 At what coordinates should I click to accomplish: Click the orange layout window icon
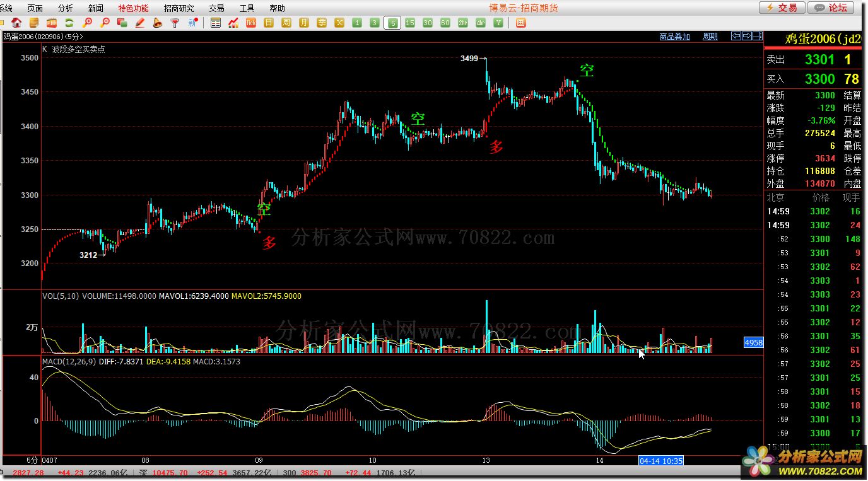click(x=520, y=23)
